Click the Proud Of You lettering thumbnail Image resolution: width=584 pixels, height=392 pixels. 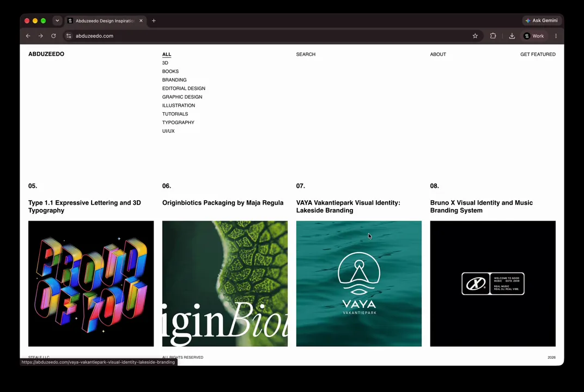coord(91,284)
